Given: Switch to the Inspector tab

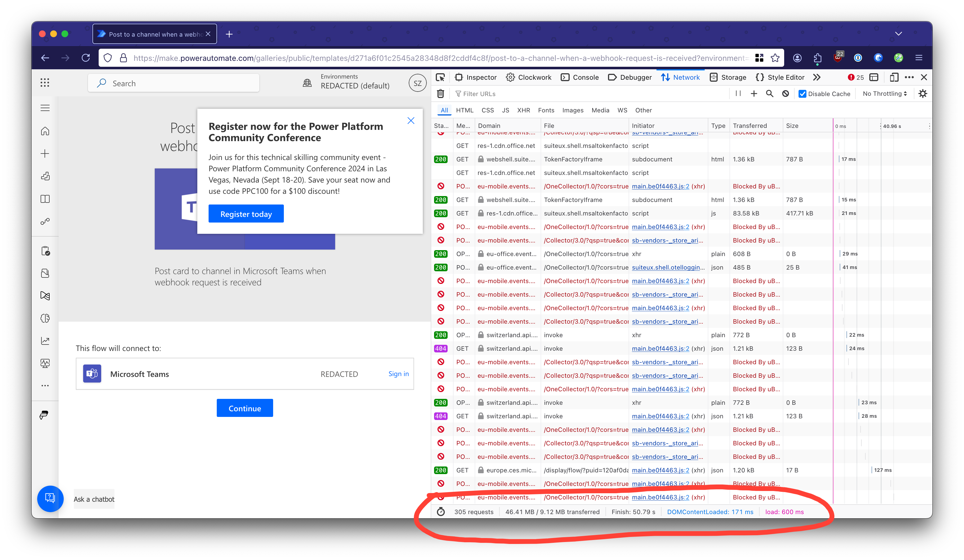Looking at the screenshot, I should [x=476, y=77].
